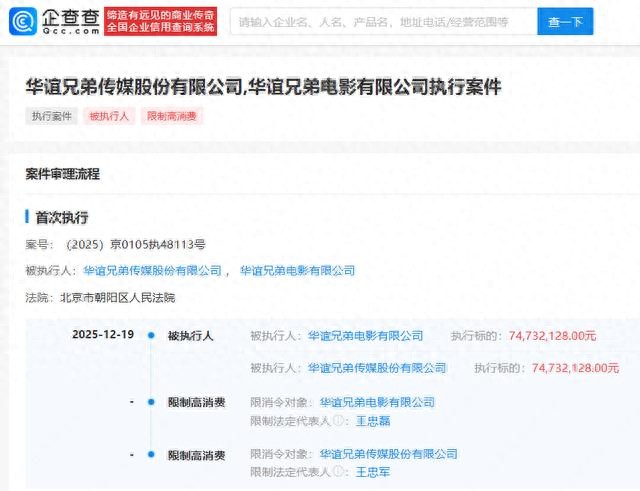The image size is (640, 491).
Task: Click the 2025-12-19 timeline dot
Action: [x=151, y=335]
